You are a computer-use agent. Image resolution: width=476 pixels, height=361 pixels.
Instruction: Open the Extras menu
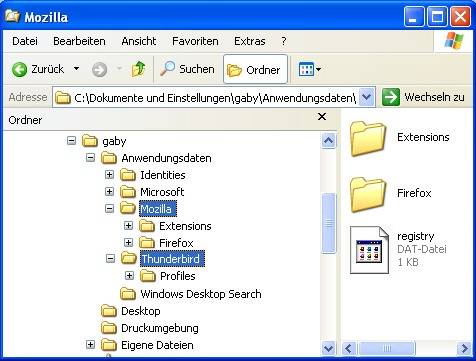click(250, 41)
